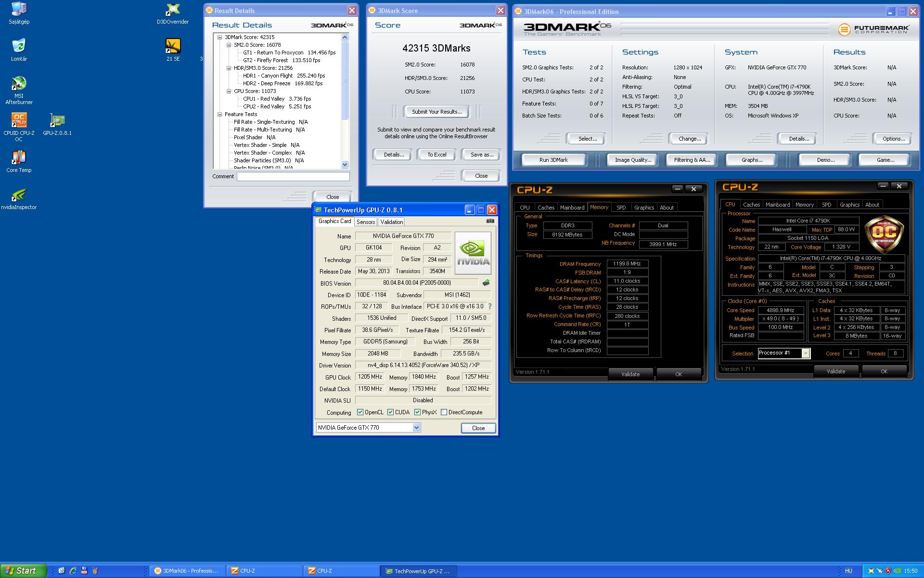Click the Comment input field
Viewport: 924px width, 578px height.
click(x=293, y=177)
